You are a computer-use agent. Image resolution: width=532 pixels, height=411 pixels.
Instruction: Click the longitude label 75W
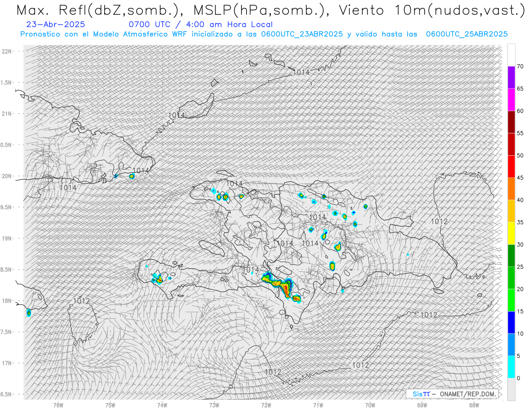coord(110,405)
